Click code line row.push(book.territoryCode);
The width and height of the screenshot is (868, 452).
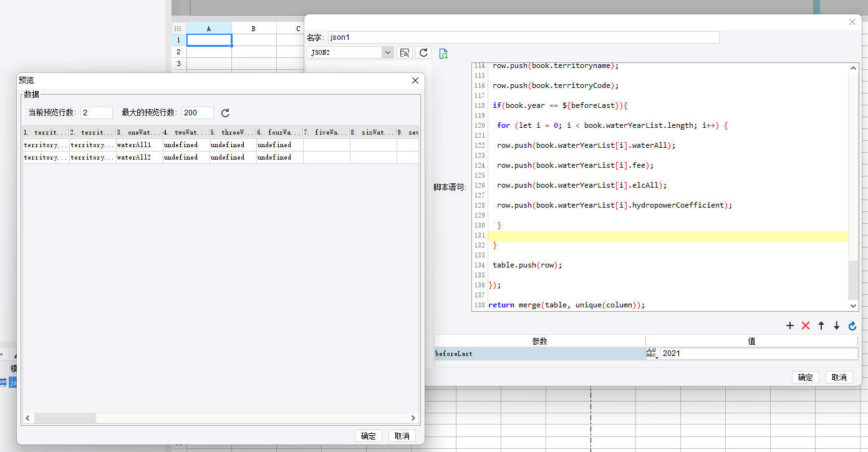[x=556, y=85]
